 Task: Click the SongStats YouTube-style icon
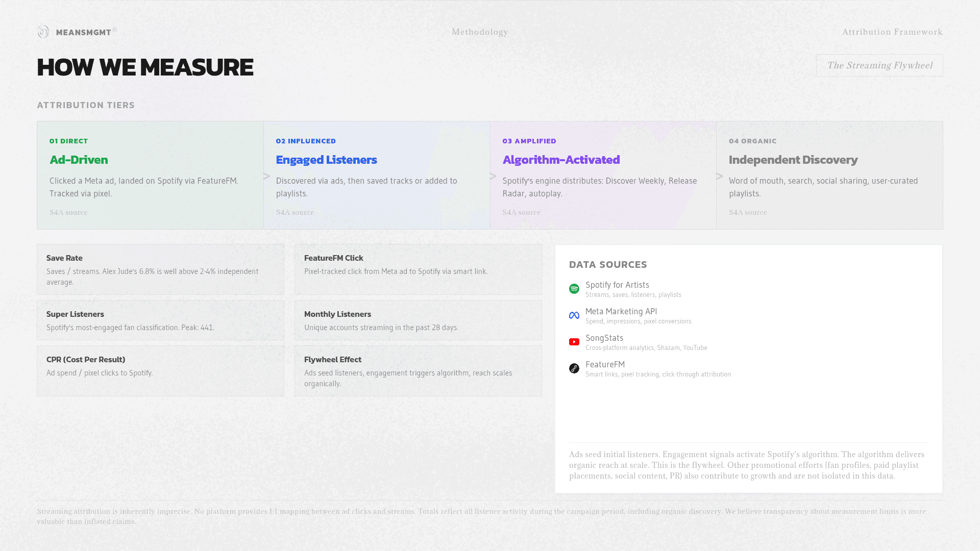click(x=574, y=342)
